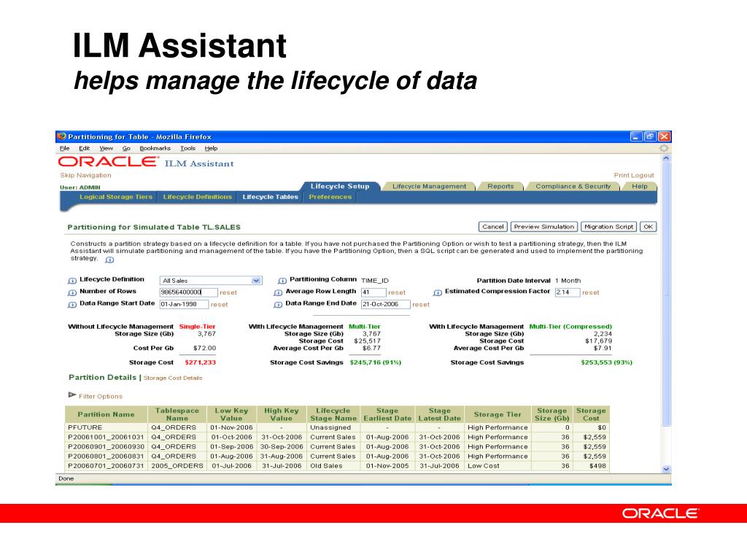The width and height of the screenshot is (747, 560).
Task: Reset the Number of Rows value
Action: point(228,292)
